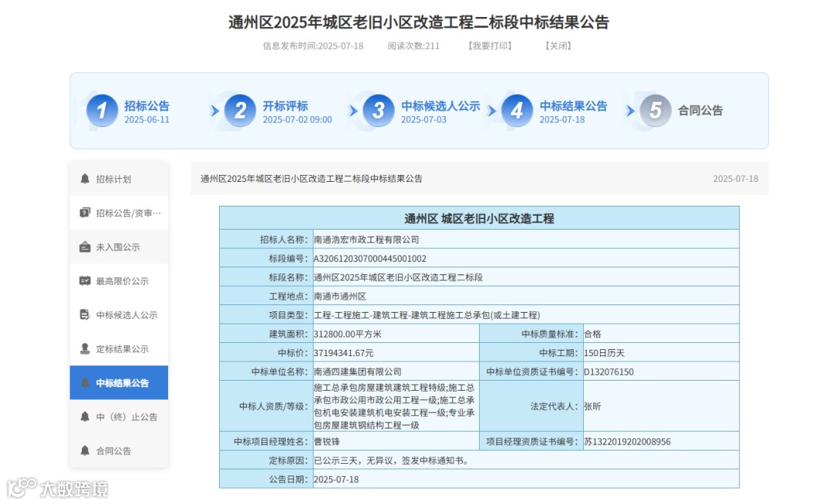
Task: Click step 1 circle for 招标公告
Action: pos(102,110)
